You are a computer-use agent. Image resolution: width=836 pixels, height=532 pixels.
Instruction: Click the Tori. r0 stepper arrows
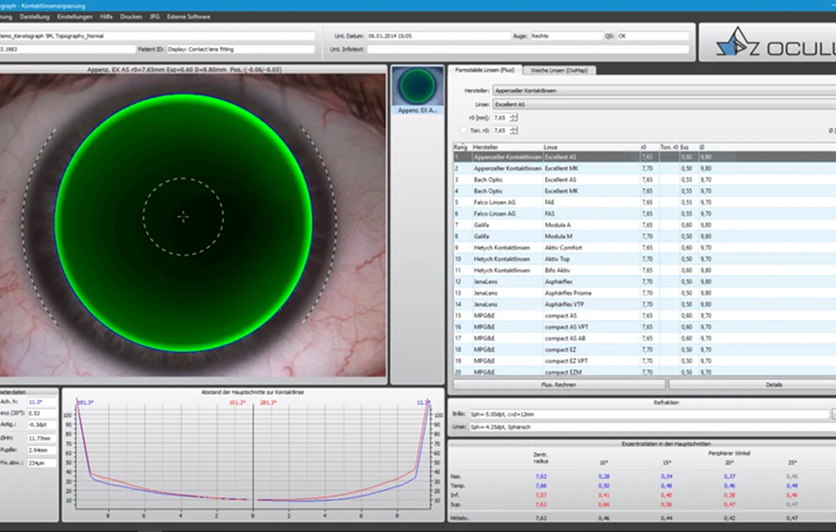pos(513,131)
